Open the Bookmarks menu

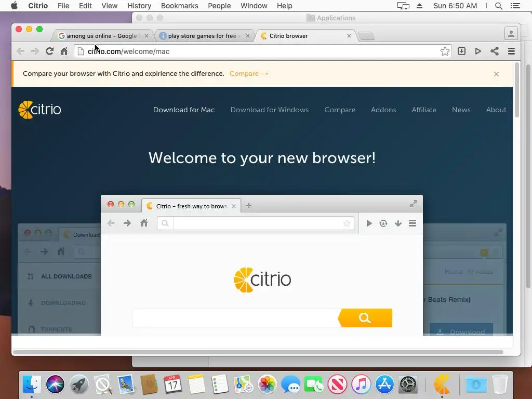pyautogui.click(x=179, y=6)
